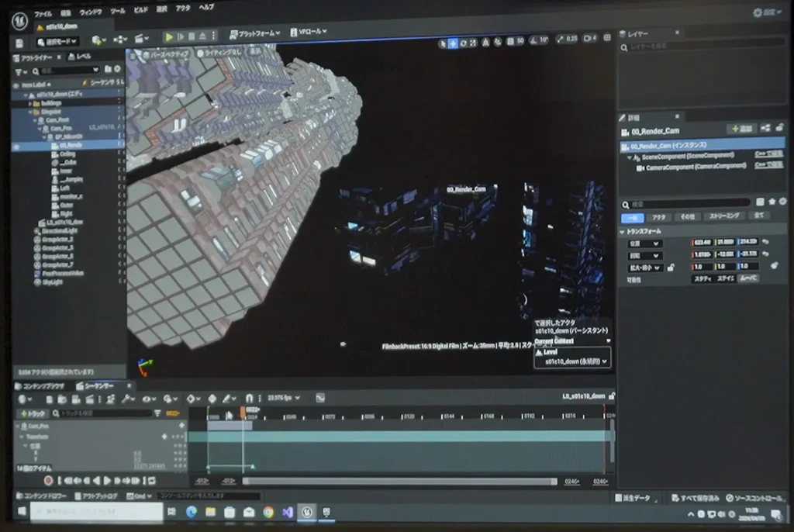794x532 pixels.
Task: Toggle the scale lock icon in Transform
Action: pos(671,268)
